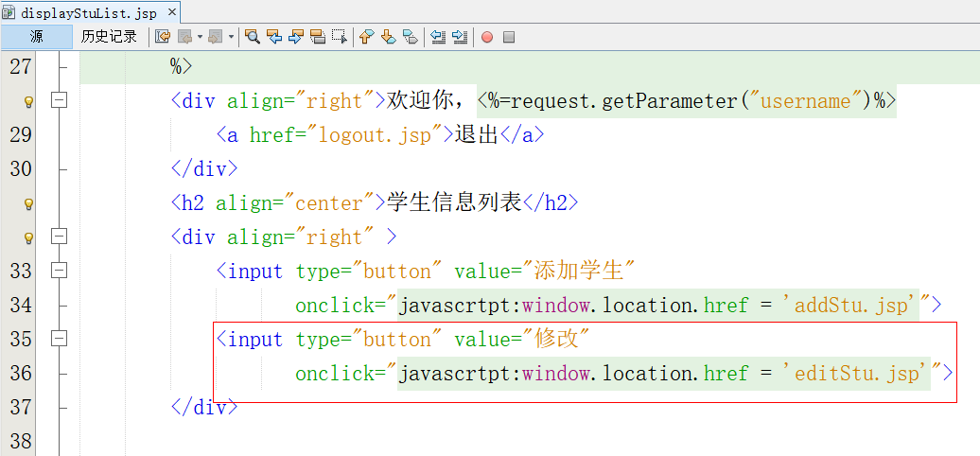Find next occurrence in editor
The height and width of the screenshot is (456, 980).
296,38
